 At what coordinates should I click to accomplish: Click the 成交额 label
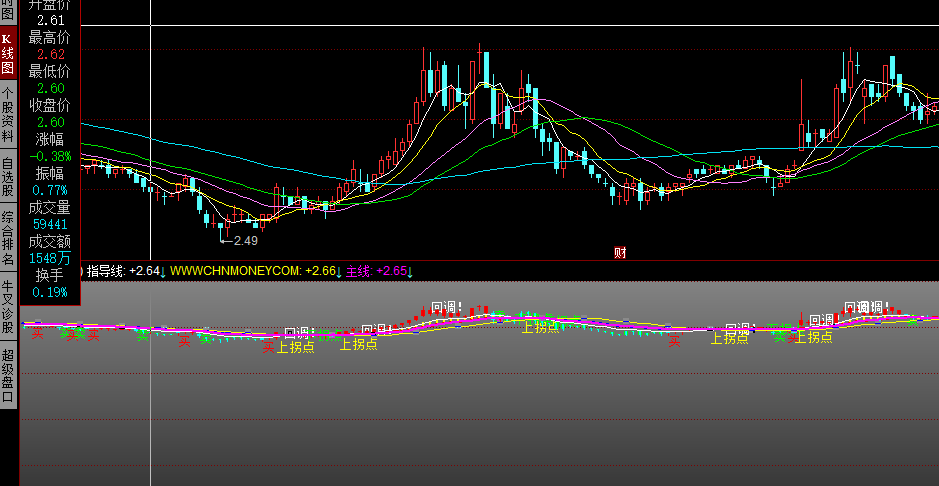pos(50,242)
